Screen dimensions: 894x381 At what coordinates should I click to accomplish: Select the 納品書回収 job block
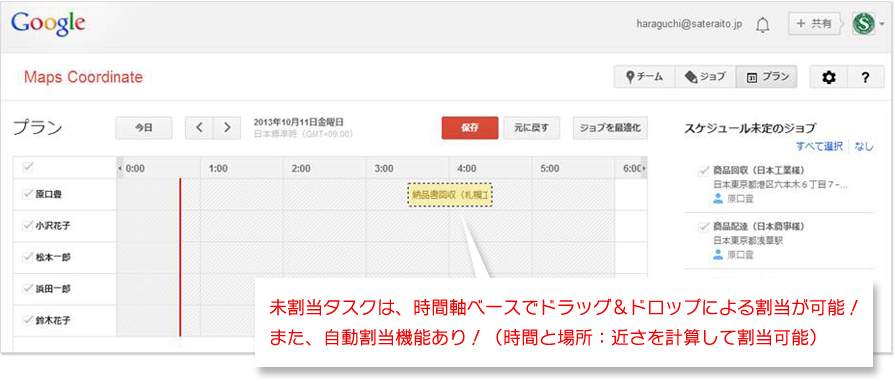pyautogui.click(x=450, y=196)
